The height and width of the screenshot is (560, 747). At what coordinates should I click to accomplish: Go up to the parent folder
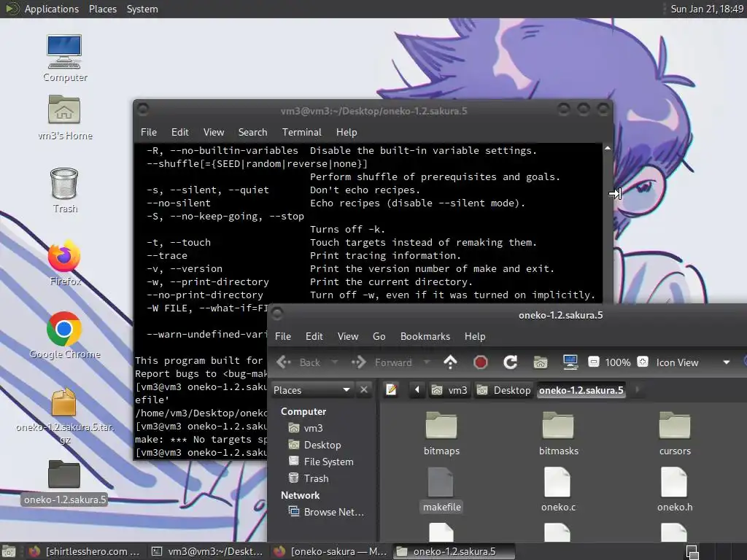click(x=450, y=362)
